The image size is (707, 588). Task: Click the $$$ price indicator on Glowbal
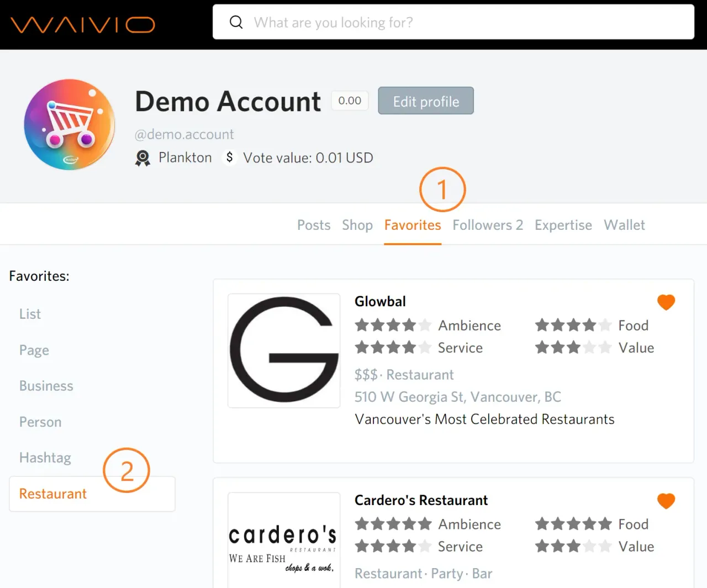click(x=366, y=375)
